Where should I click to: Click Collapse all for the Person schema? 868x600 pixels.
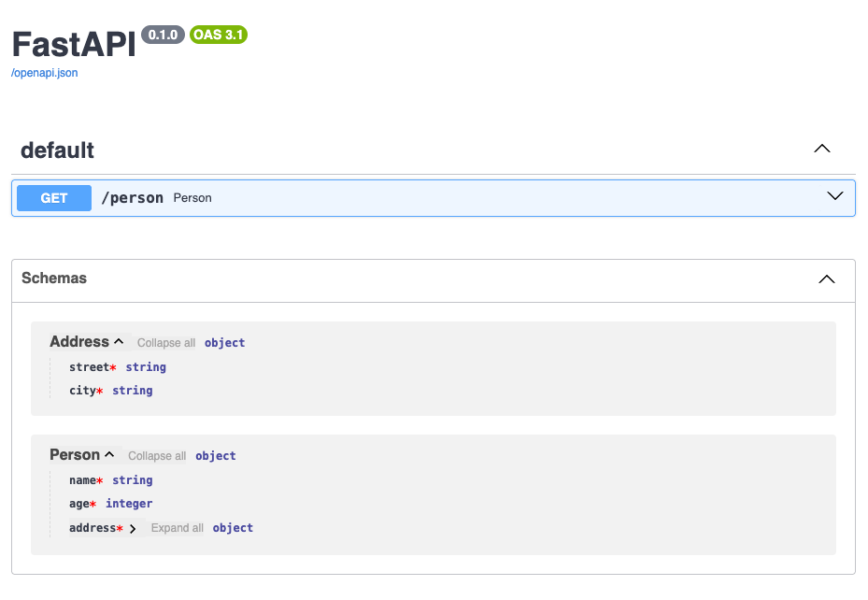pos(156,455)
